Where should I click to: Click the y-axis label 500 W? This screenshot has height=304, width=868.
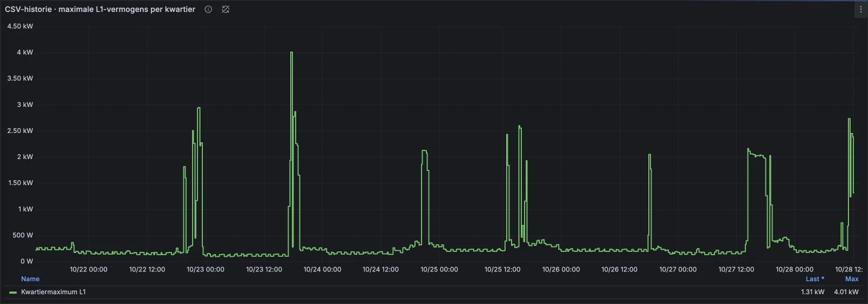pyautogui.click(x=23, y=235)
